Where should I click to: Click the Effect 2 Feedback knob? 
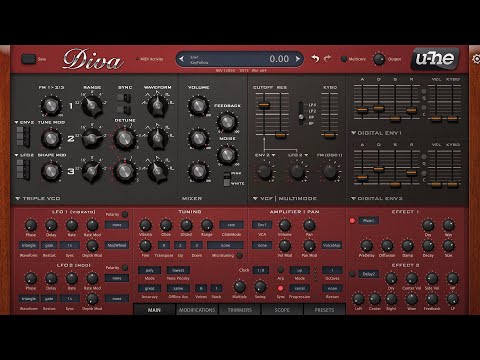pyautogui.click(x=432, y=299)
